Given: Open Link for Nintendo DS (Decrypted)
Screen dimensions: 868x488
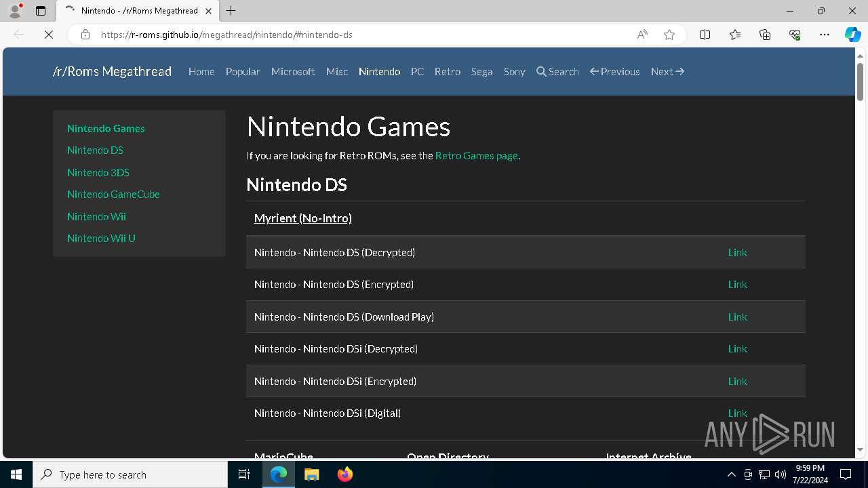Looking at the screenshot, I should pos(738,252).
